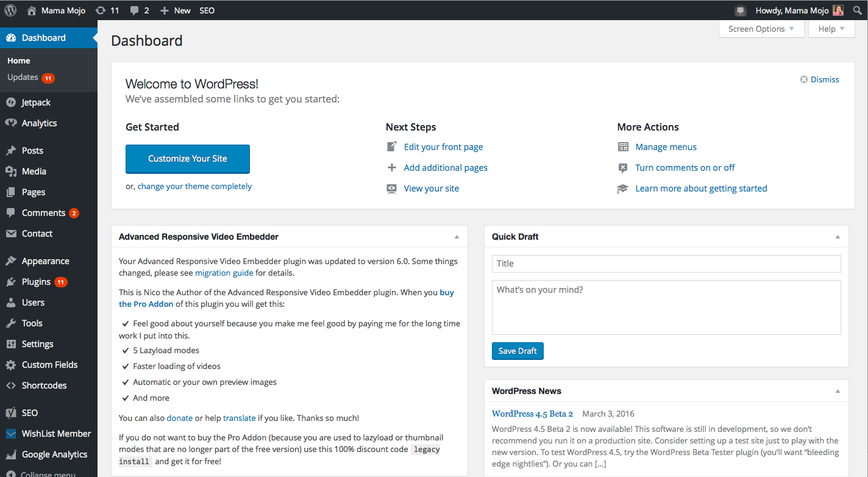Open the notifications icon in admin bar

coord(741,10)
